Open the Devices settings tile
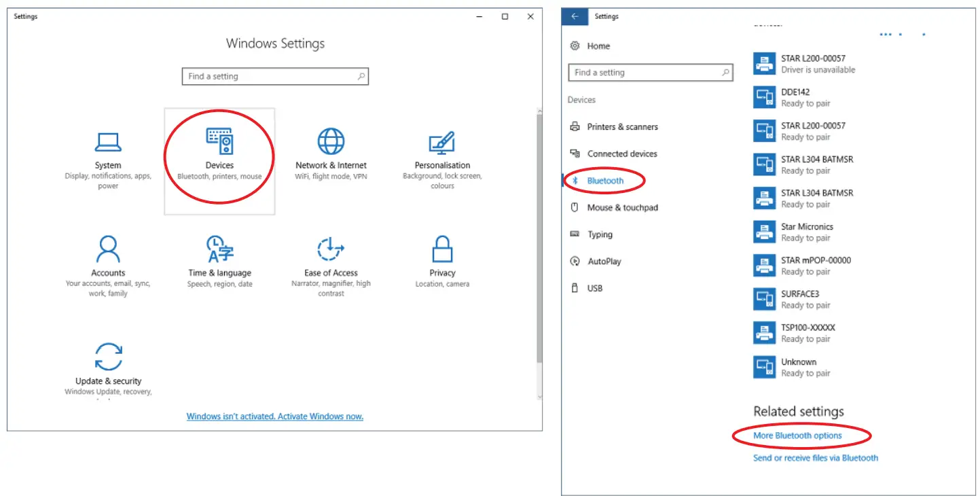 coord(219,156)
